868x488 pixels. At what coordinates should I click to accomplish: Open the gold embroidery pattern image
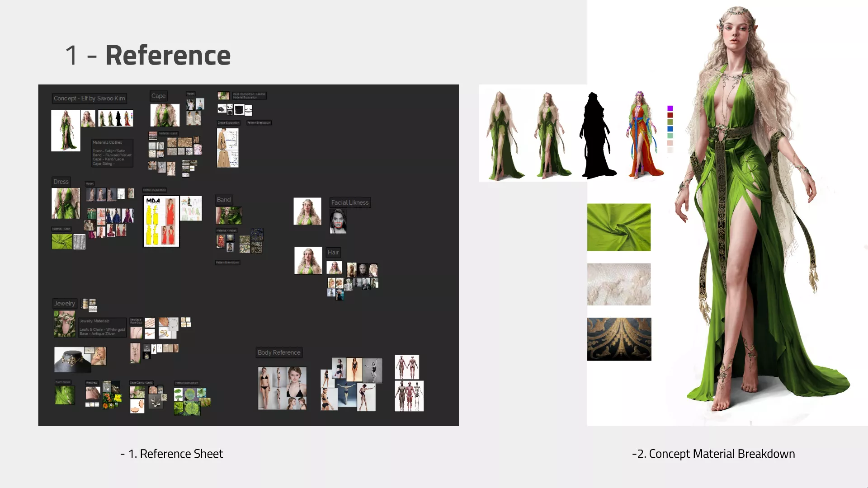(619, 339)
